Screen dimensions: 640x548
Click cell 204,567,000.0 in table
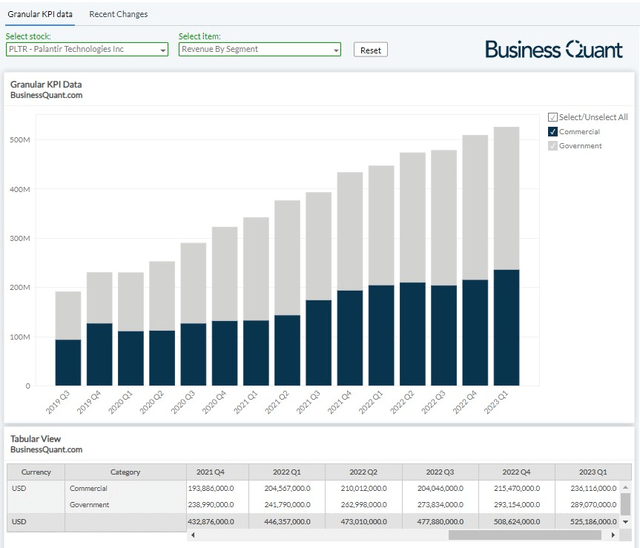point(287,488)
